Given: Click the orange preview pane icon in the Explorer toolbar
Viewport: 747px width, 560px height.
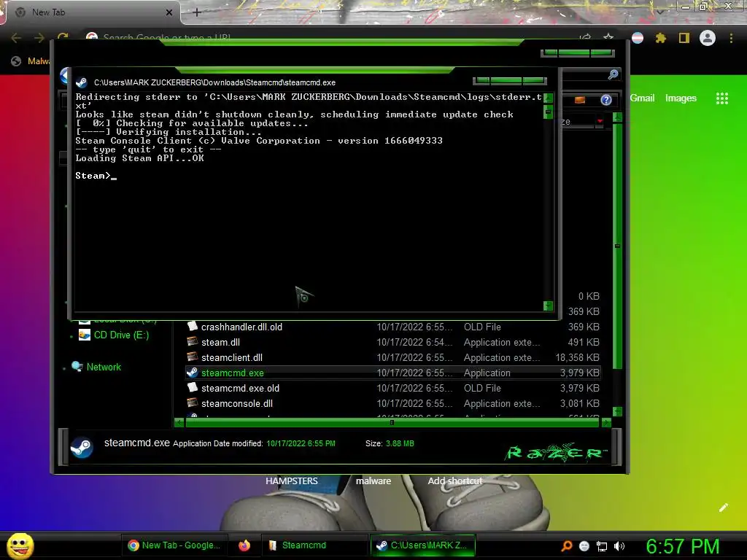Looking at the screenshot, I should coord(580,99).
